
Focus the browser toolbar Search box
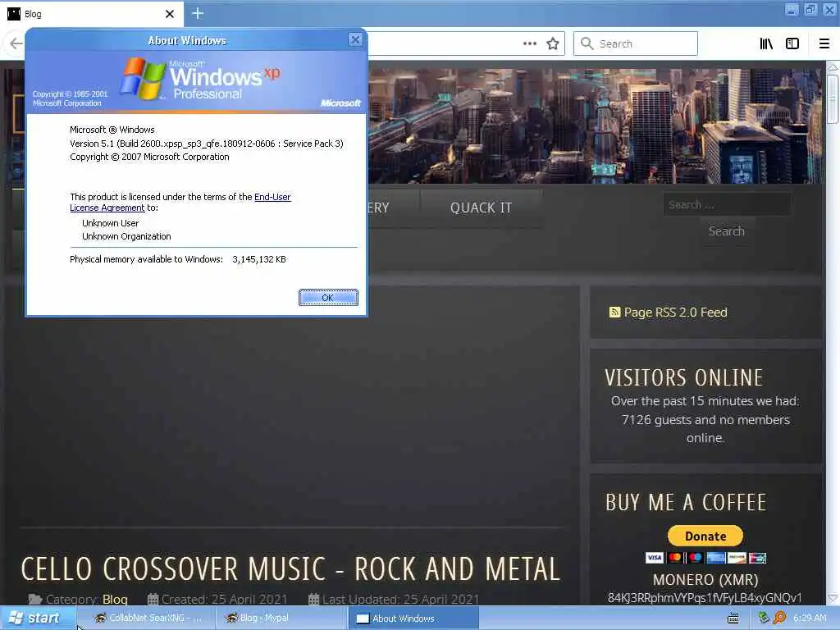(636, 43)
